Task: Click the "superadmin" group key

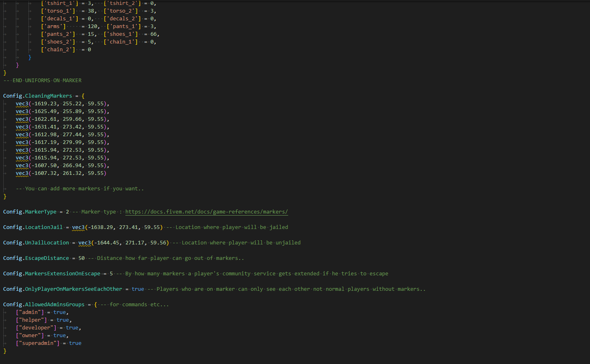Action: pos(38,343)
